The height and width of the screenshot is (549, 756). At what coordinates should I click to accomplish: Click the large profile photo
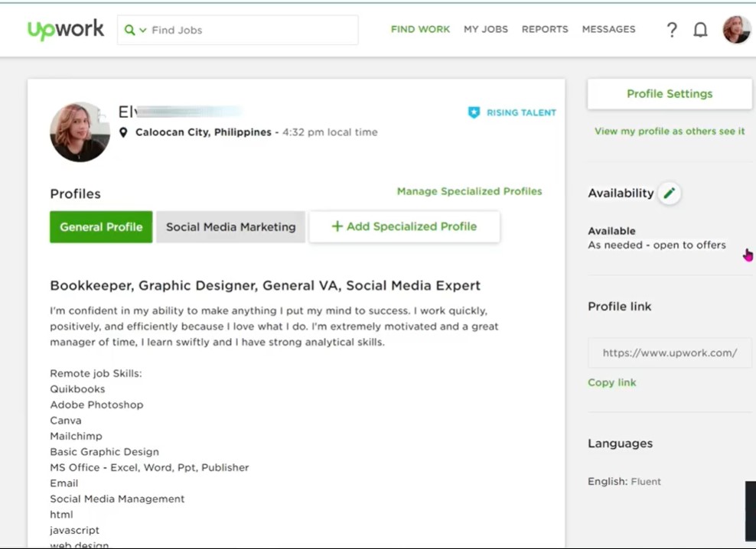(x=80, y=132)
